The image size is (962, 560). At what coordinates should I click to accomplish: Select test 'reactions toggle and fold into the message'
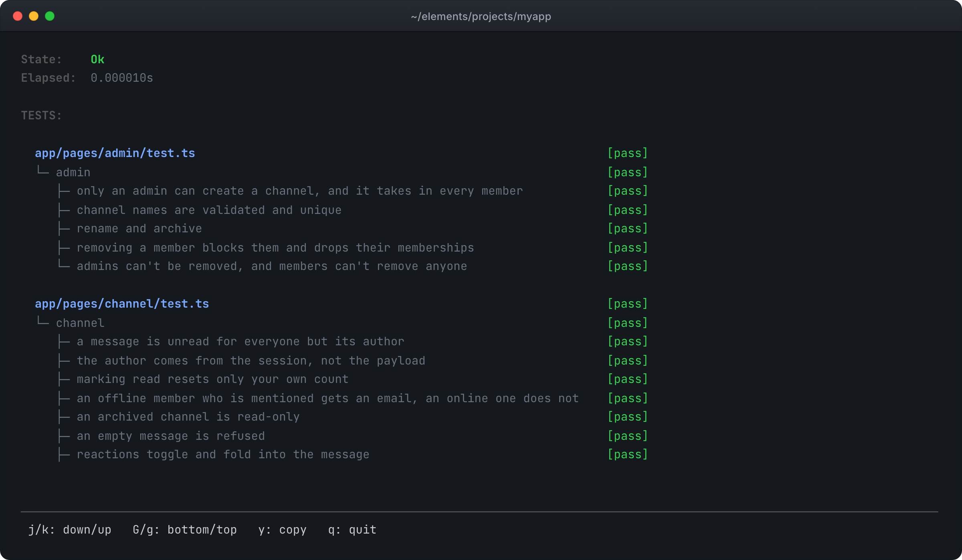(x=223, y=454)
